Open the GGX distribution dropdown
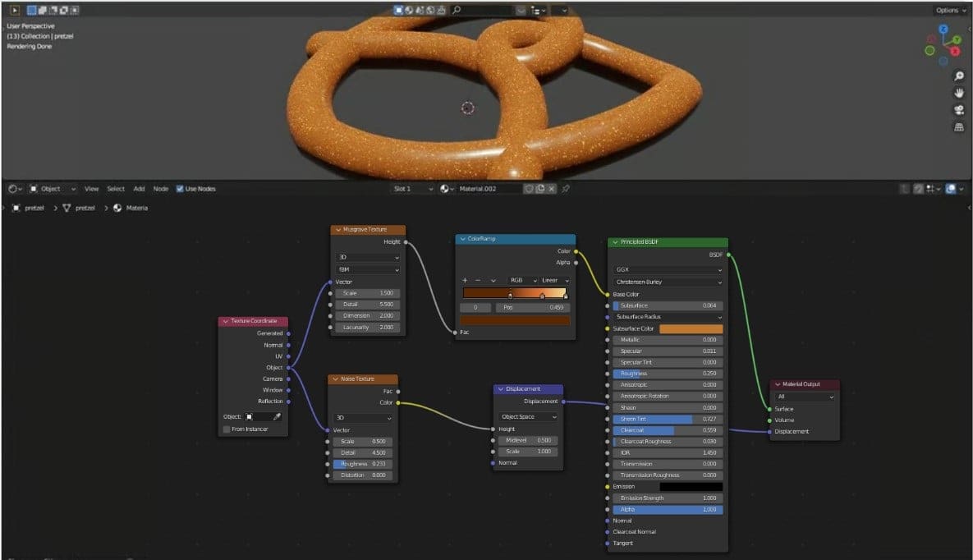 [x=668, y=269]
